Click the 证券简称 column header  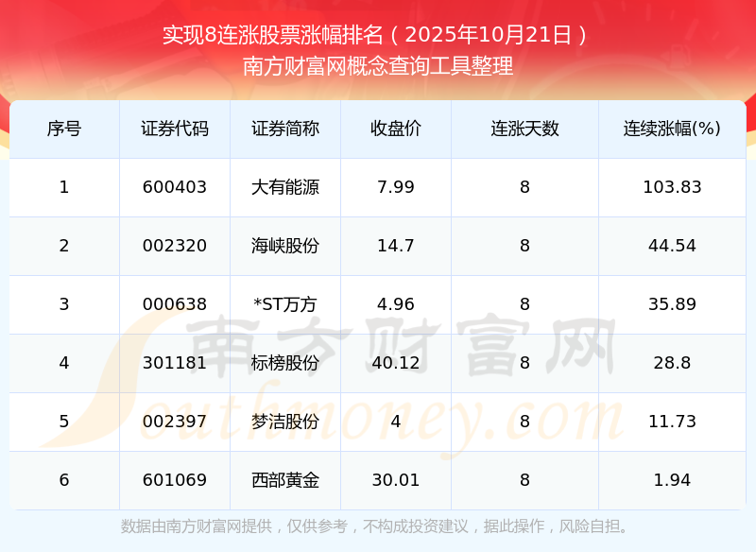coord(285,129)
